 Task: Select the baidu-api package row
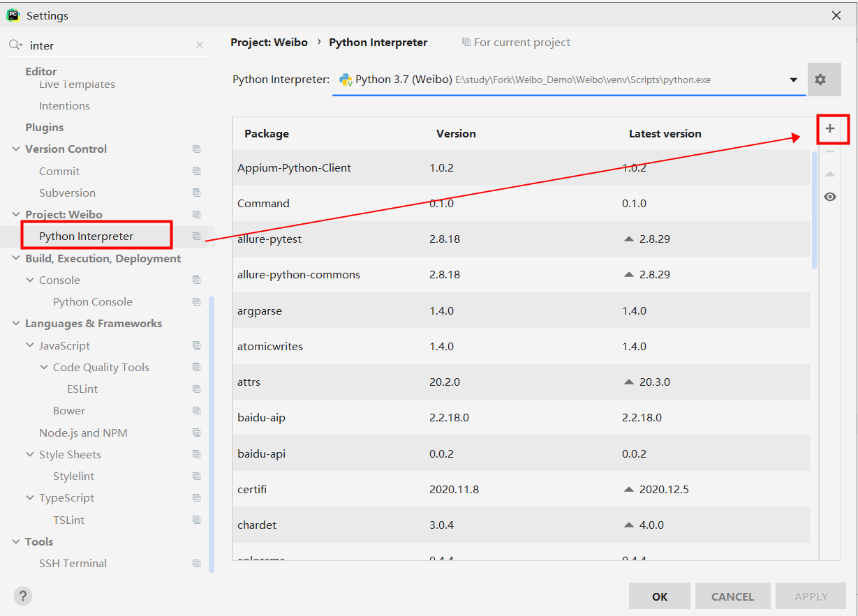522,453
